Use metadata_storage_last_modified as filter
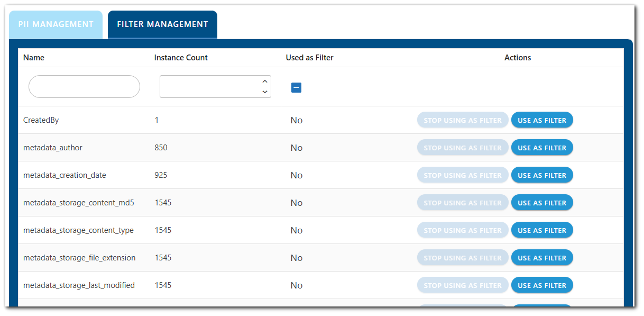644x316 pixels. [542, 285]
